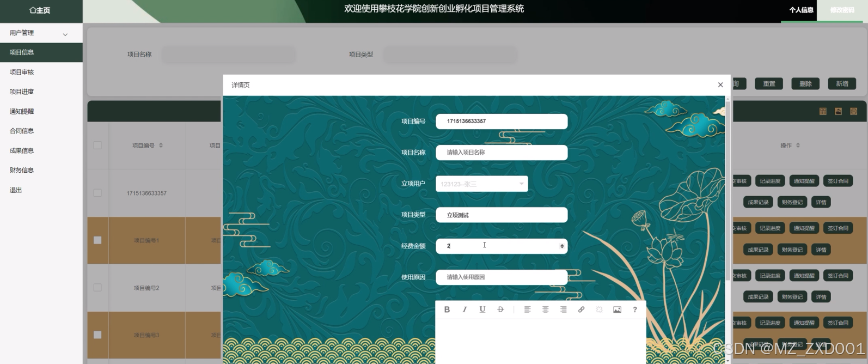Check the 项目编号3 row checkbox
Screen dimensions: 868x364
pyautogui.click(x=97, y=335)
